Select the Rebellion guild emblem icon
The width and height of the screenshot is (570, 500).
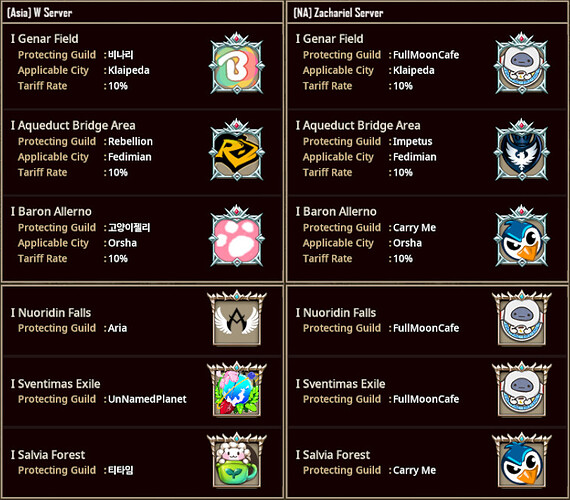(x=237, y=150)
